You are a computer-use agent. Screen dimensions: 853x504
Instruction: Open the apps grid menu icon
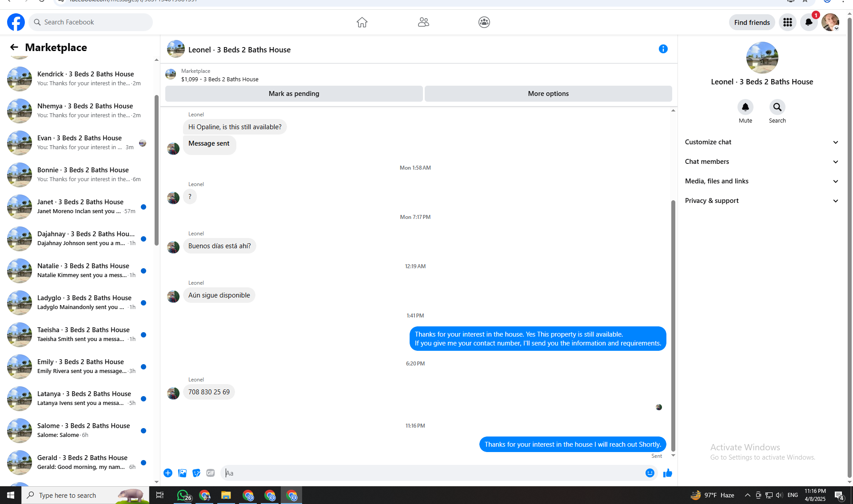[x=787, y=22]
